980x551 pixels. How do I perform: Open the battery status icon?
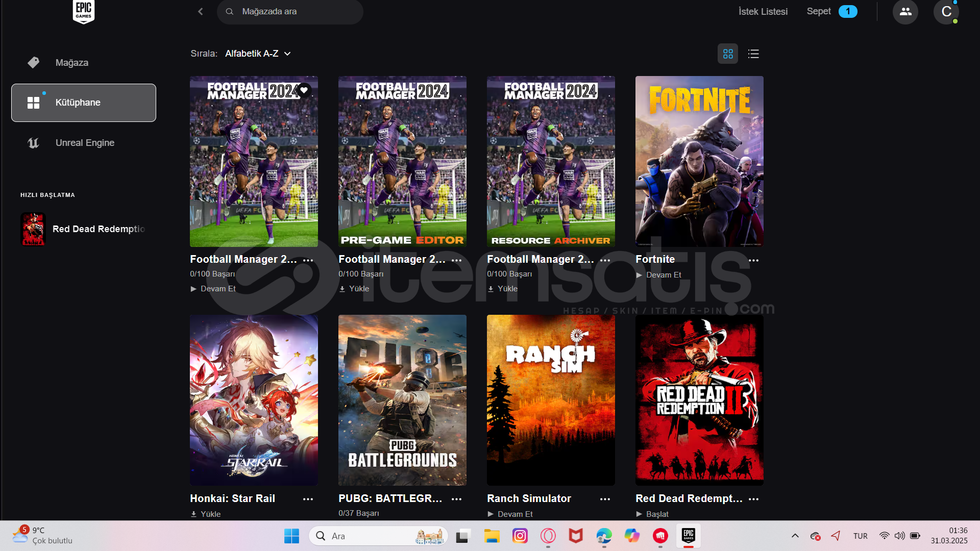pos(915,536)
